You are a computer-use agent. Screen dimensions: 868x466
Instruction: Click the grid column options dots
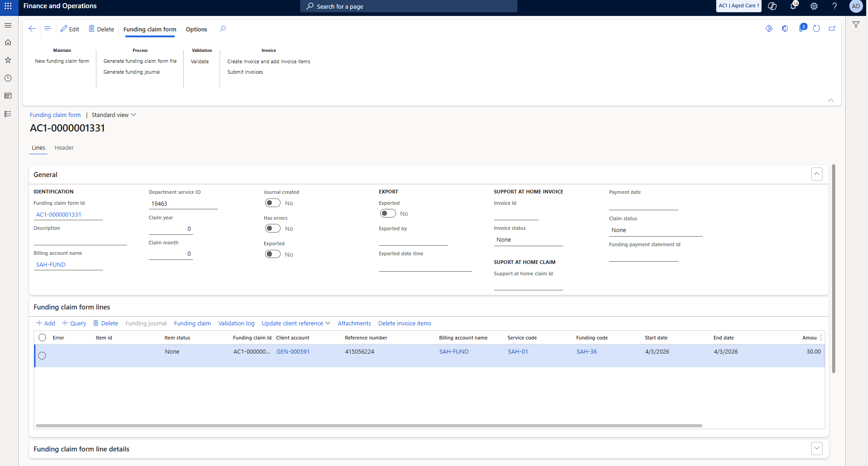click(x=821, y=338)
